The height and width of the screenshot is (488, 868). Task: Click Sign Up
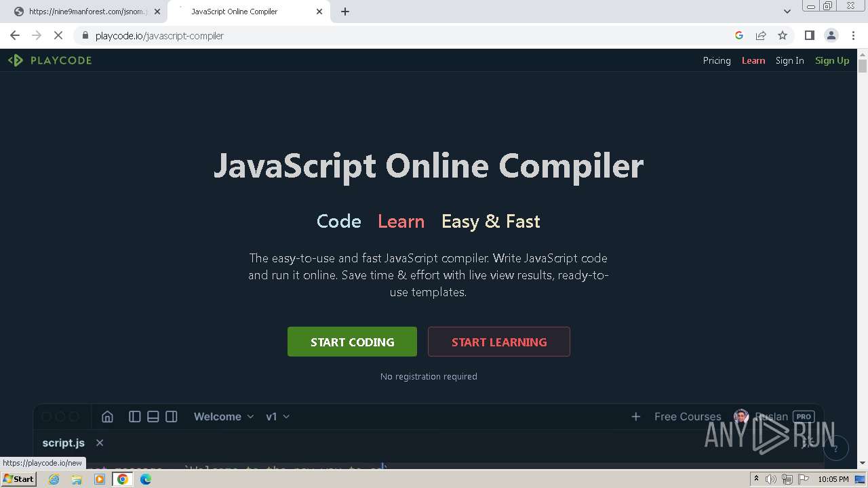coord(832,60)
